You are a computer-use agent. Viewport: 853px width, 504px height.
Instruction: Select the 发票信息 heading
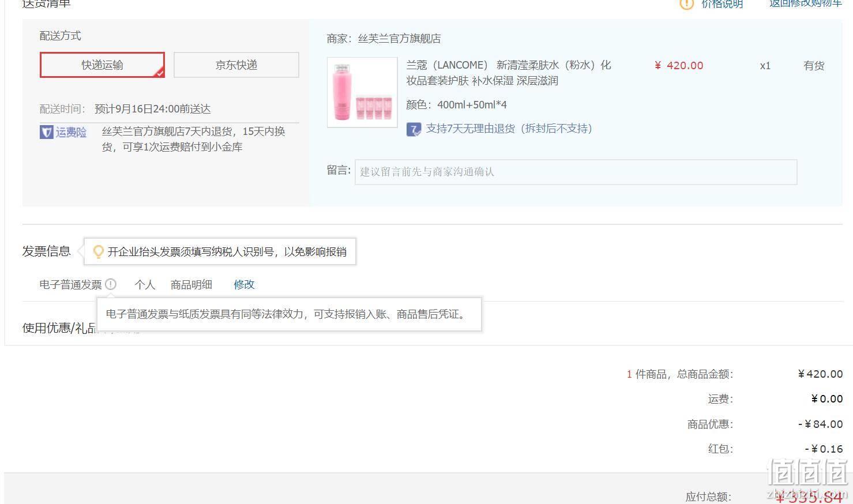click(x=46, y=251)
